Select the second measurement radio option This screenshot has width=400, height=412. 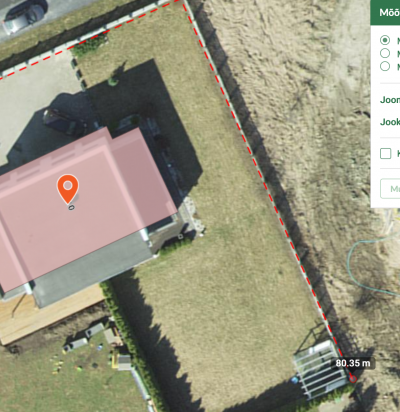tap(385, 53)
